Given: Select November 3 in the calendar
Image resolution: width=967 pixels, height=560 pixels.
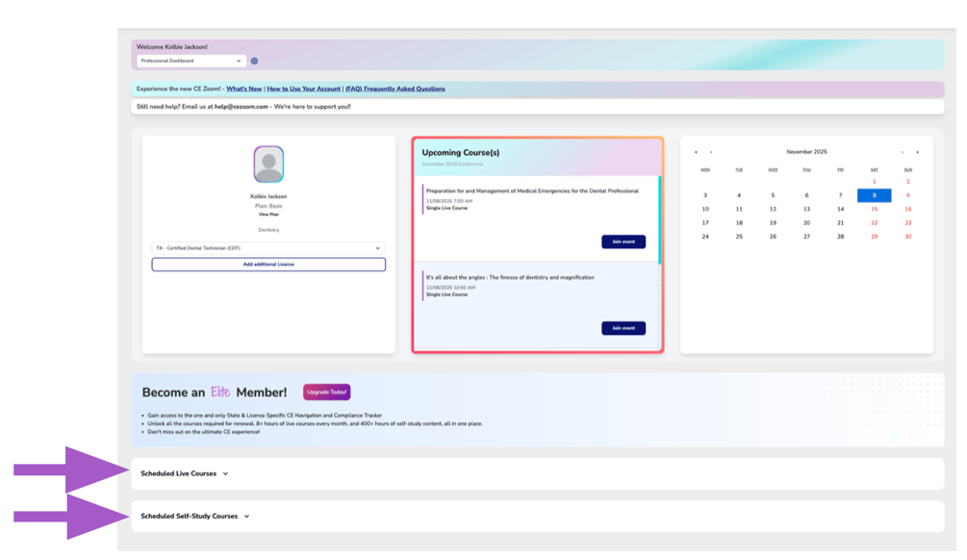Looking at the screenshot, I should pos(705,195).
